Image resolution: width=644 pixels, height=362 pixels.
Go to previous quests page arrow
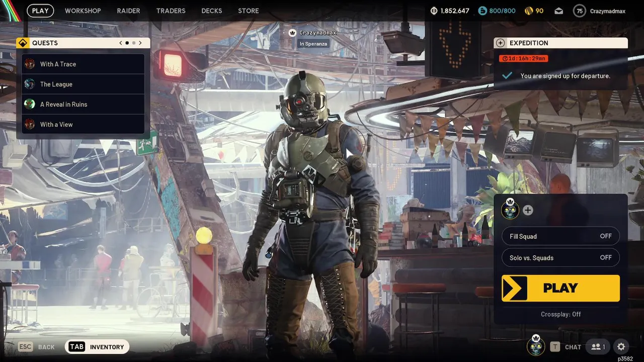pos(121,43)
